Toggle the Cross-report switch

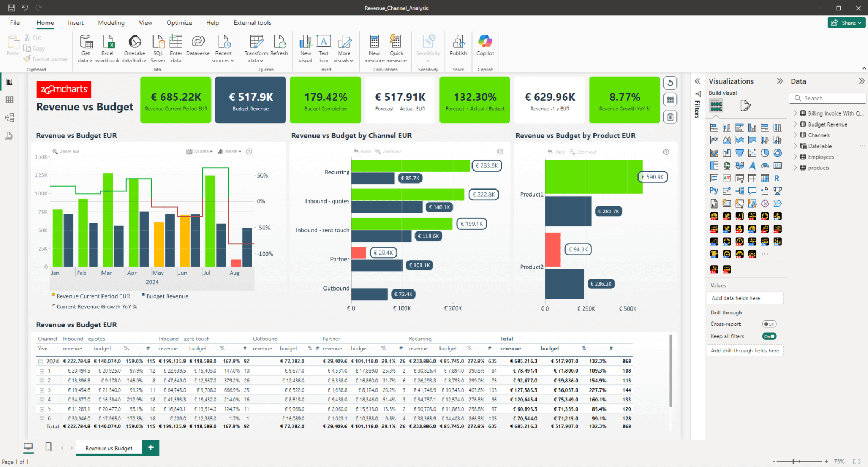769,324
